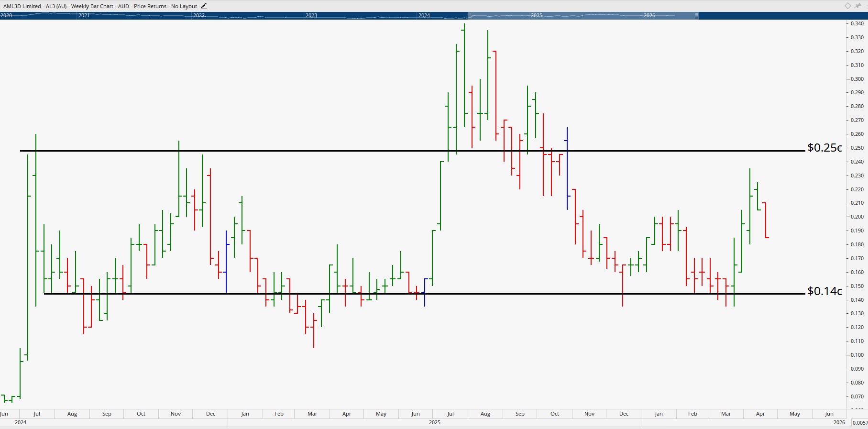Click the 2025 year label on the bottom axis

pyautogui.click(x=435, y=422)
